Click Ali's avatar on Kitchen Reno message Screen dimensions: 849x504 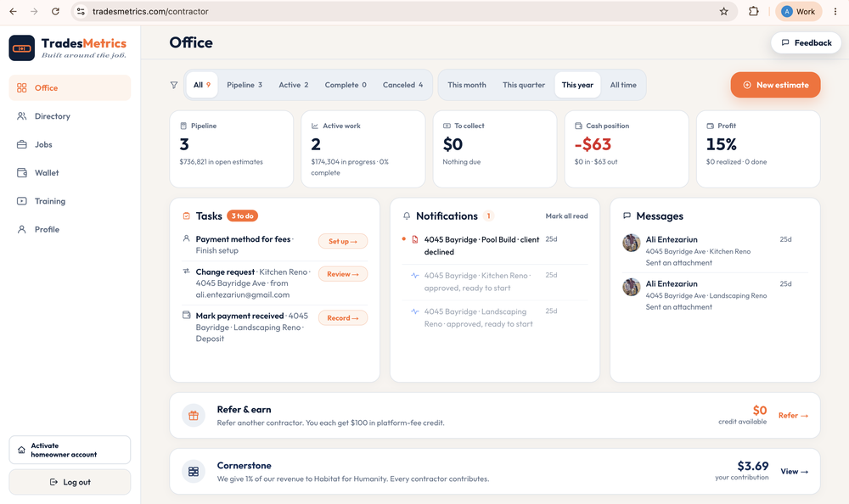[x=632, y=243]
